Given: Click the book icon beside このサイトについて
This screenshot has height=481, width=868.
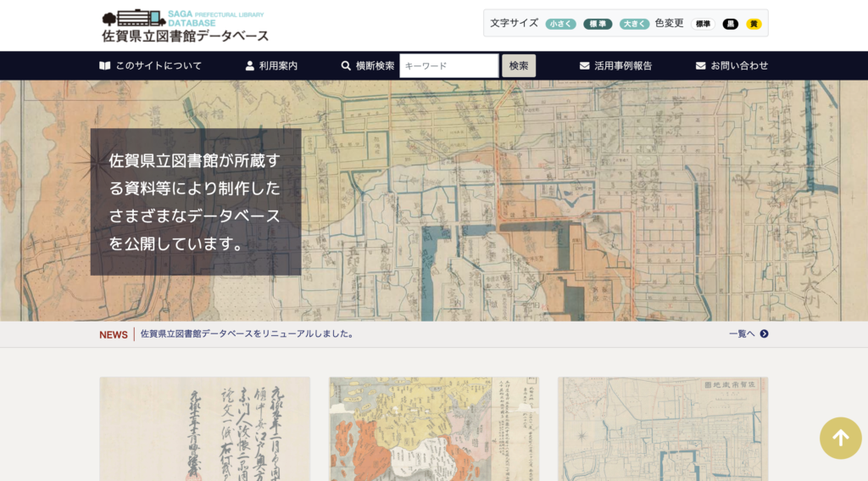Looking at the screenshot, I should pyautogui.click(x=104, y=65).
